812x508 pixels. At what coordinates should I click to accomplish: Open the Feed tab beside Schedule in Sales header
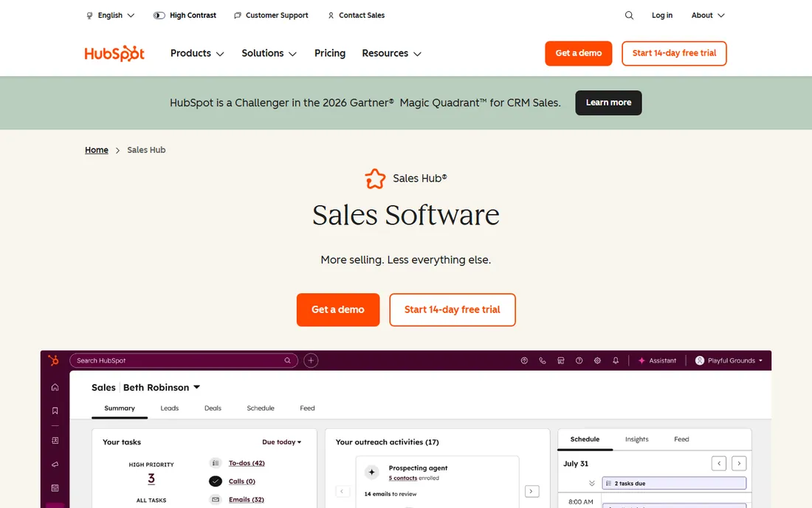307,408
